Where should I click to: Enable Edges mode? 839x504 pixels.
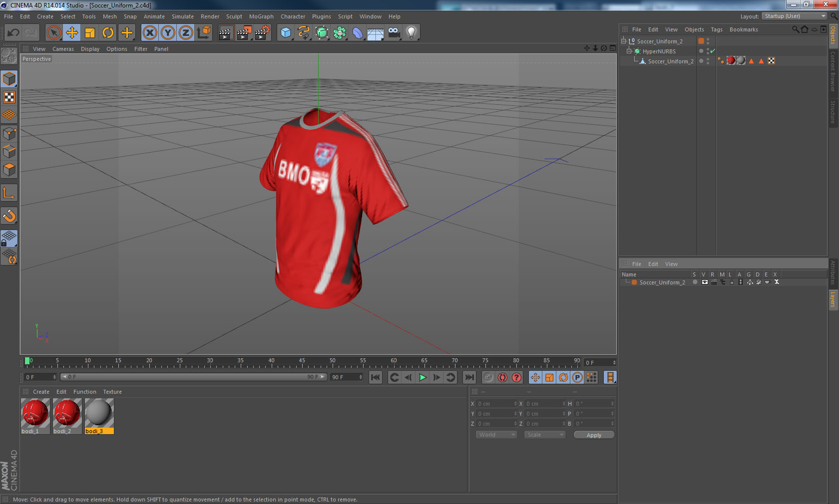pyautogui.click(x=9, y=152)
